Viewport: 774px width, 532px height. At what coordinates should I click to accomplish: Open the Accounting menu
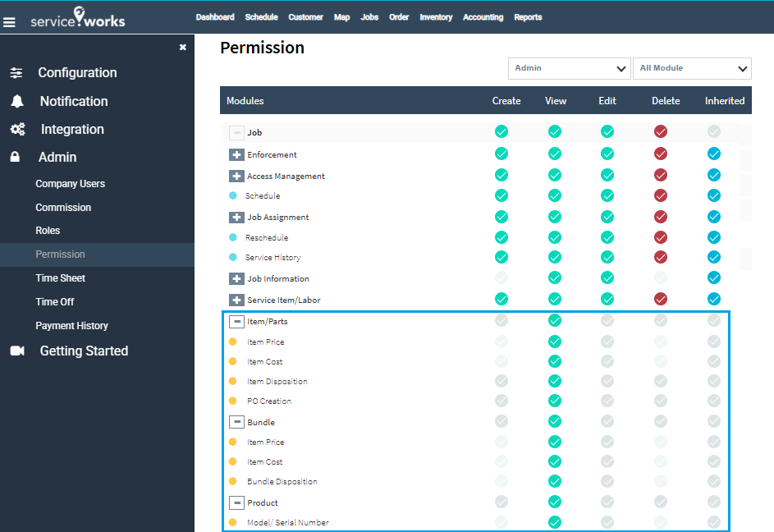pyautogui.click(x=483, y=17)
